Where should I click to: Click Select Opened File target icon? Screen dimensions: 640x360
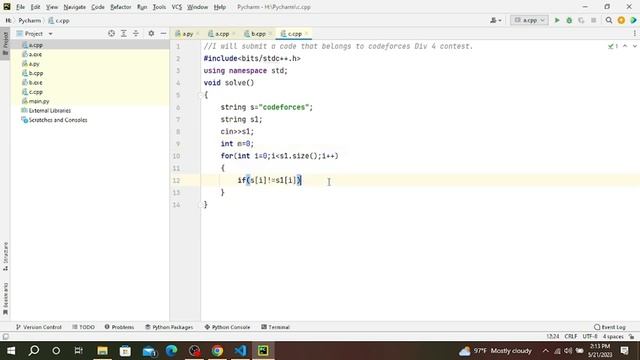tap(111, 33)
